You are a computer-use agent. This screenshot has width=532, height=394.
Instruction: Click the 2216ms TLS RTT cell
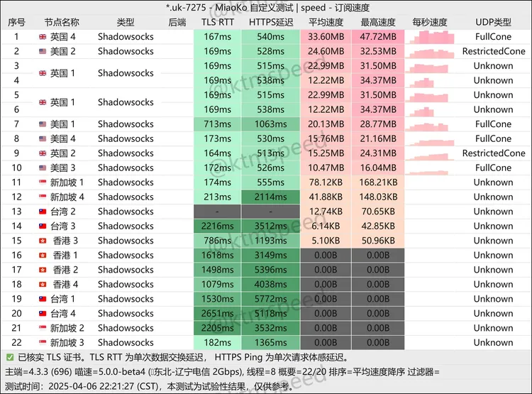pyautogui.click(x=218, y=226)
